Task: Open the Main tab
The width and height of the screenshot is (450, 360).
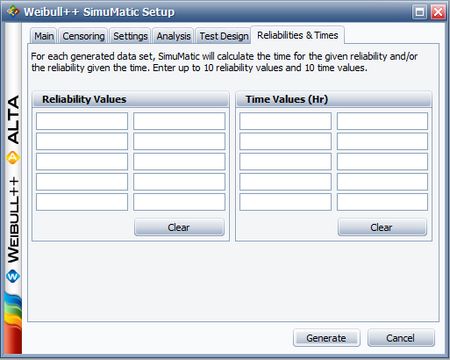Action: click(x=44, y=36)
